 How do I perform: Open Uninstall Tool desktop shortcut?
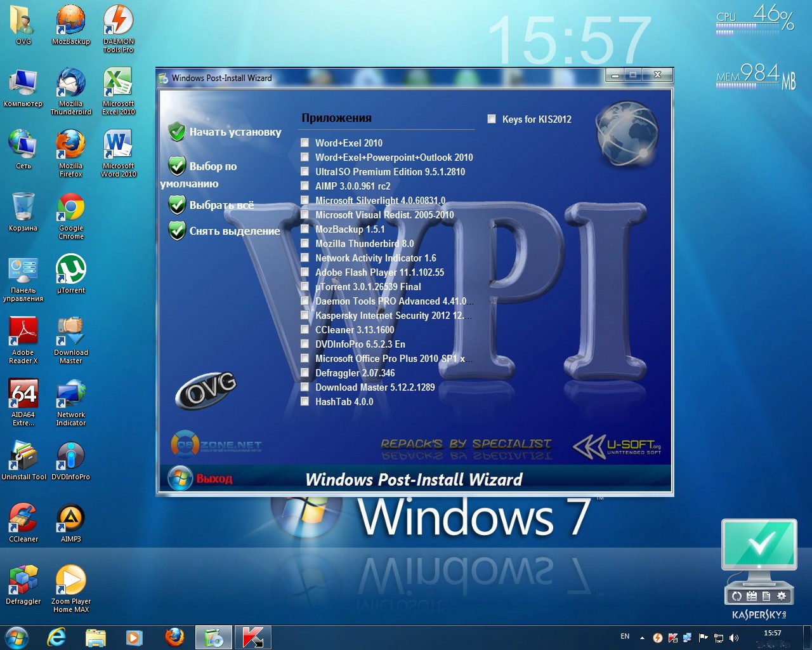pos(23,461)
